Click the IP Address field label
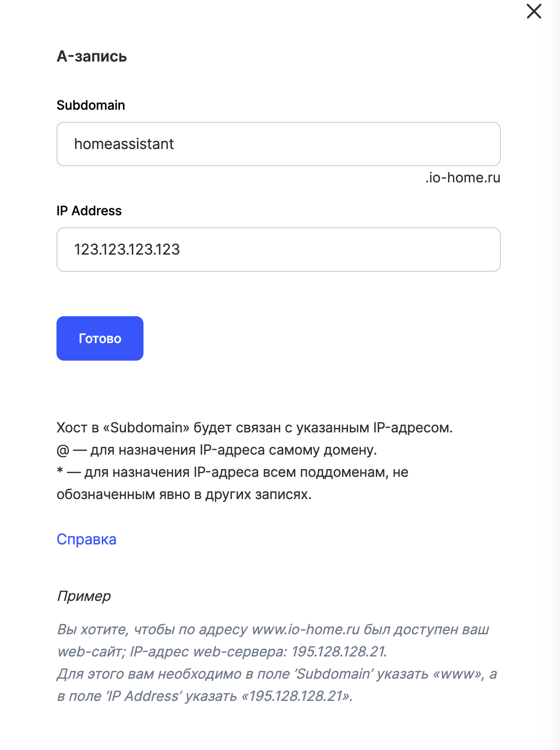 [x=89, y=211]
